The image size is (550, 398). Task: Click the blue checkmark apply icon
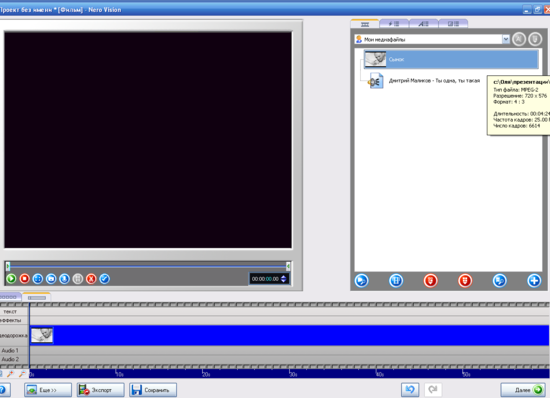(105, 279)
